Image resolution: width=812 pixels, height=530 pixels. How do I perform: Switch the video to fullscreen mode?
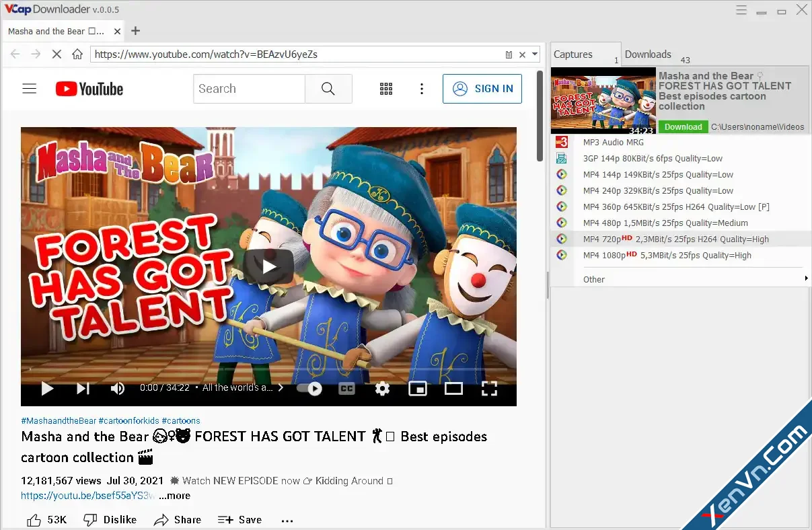pos(489,388)
